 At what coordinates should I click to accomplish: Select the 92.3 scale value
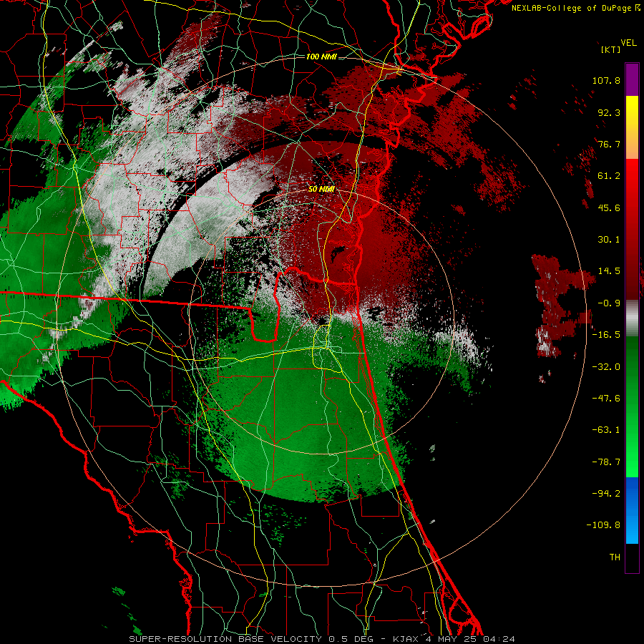click(x=609, y=112)
